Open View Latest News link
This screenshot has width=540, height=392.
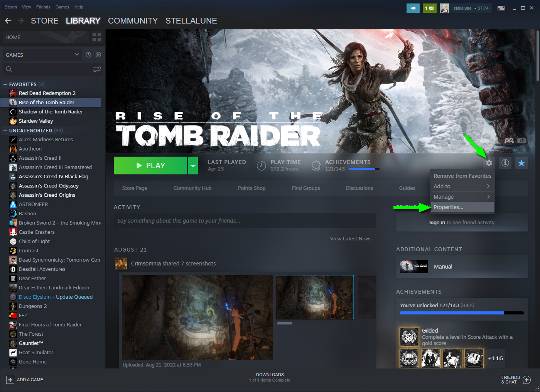point(351,239)
